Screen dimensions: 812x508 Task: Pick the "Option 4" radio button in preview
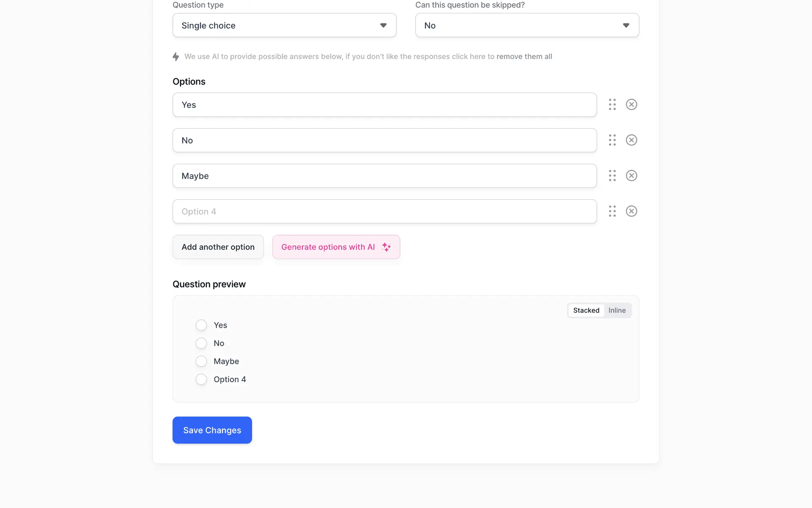pyautogui.click(x=201, y=379)
